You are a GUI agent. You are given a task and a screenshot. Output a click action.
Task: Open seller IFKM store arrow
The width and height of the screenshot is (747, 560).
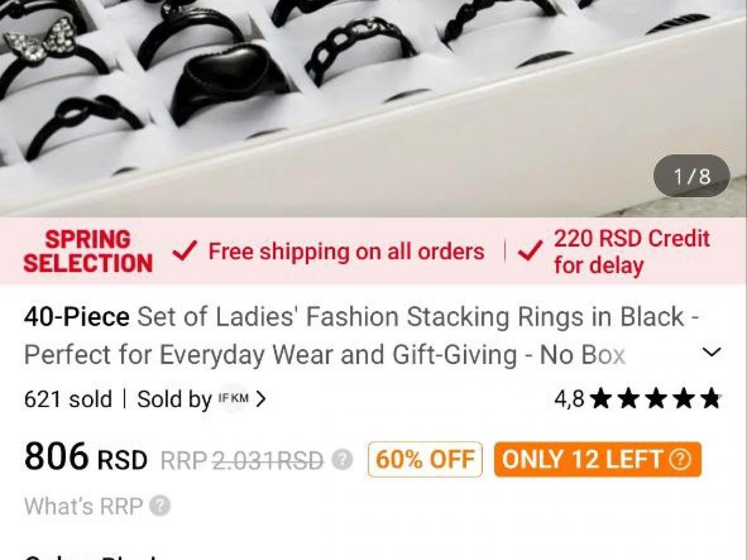pos(261,399)
